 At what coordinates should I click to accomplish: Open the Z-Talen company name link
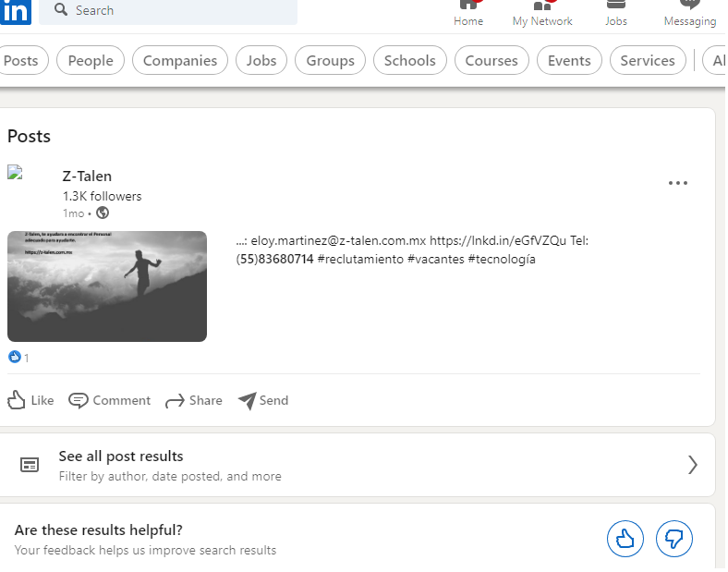[x=87, y=176]
